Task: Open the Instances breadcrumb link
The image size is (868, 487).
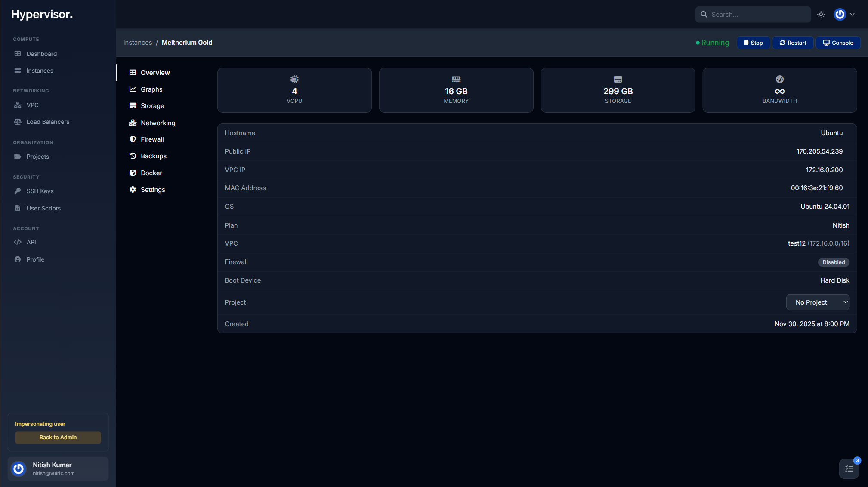Action: [138, 42]
